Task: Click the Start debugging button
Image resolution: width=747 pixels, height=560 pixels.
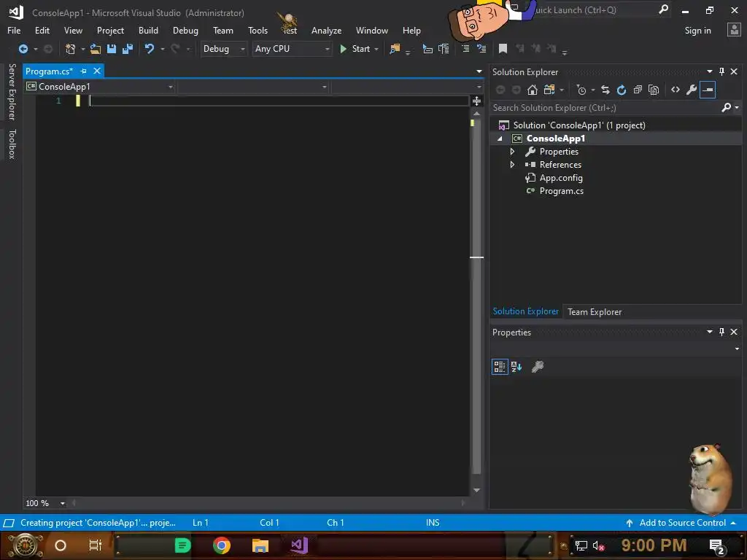Action: coord(355,49)
